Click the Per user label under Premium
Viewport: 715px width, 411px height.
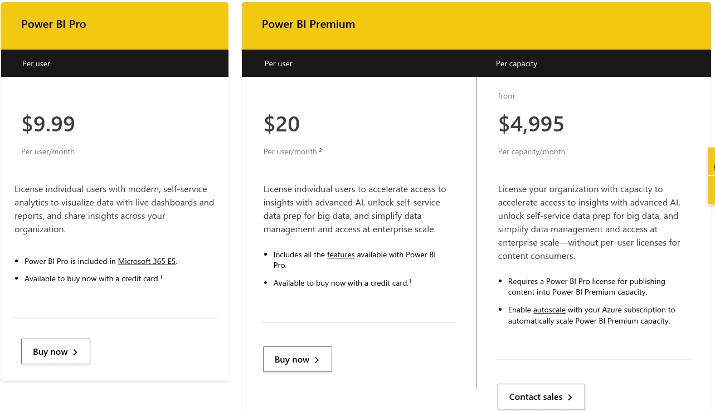(x=278, y=63)
